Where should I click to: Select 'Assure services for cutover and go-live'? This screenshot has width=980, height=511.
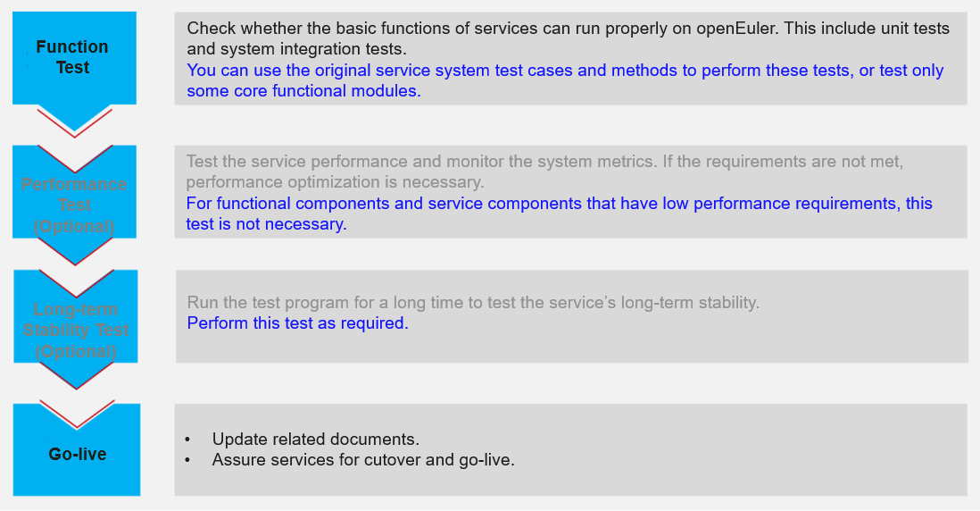(363, 461)
